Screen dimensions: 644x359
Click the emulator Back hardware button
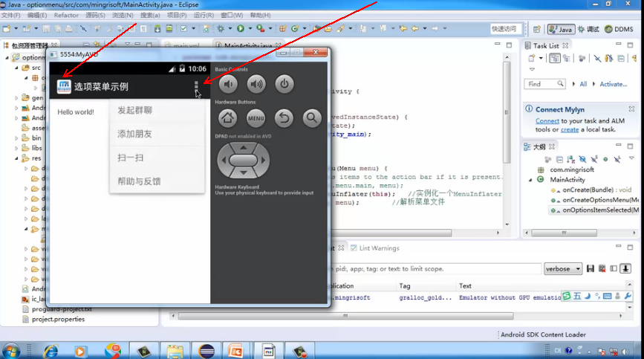tap(284, 118)
